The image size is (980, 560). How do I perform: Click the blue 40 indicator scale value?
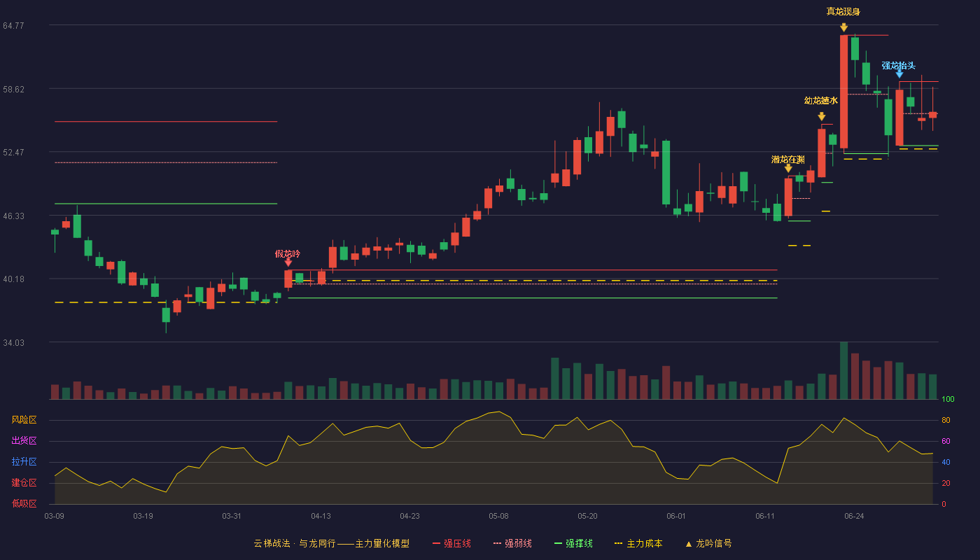pyautogui.click(x=946, y=463)
